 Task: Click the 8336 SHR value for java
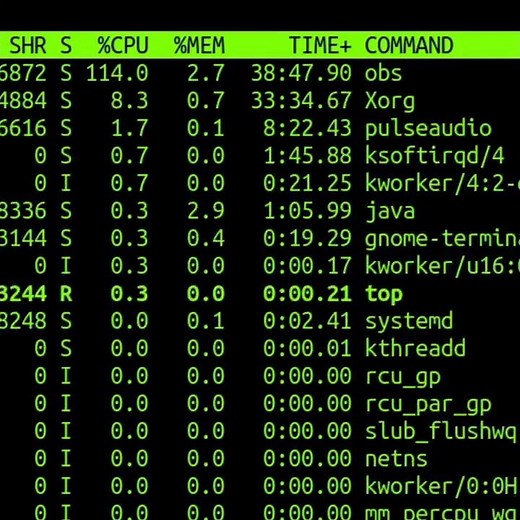pos(23,211)
